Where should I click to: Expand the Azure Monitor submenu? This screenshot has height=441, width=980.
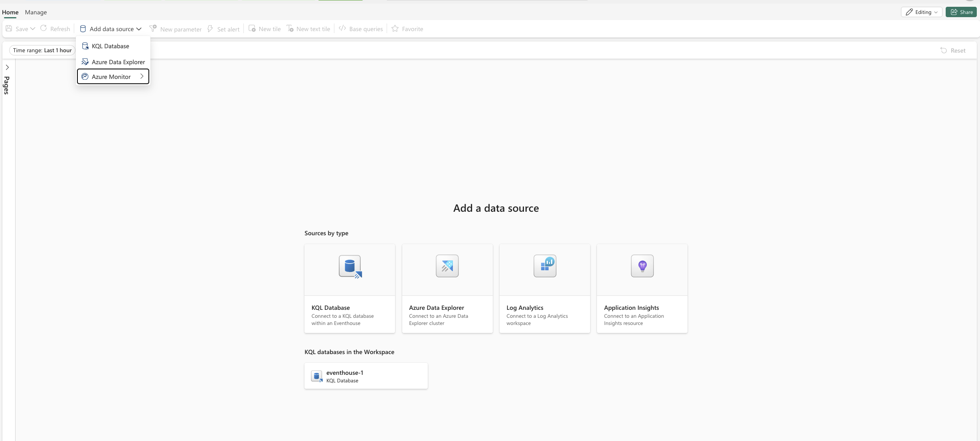(x=113, y=77)
